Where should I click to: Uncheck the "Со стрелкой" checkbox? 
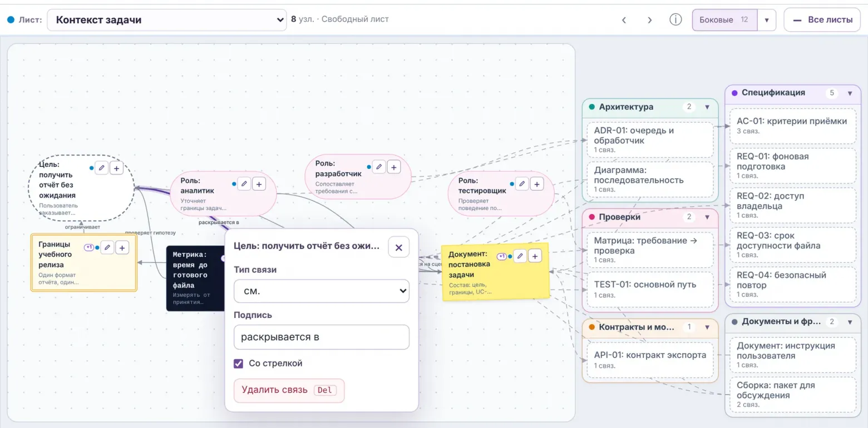point(239,364)
